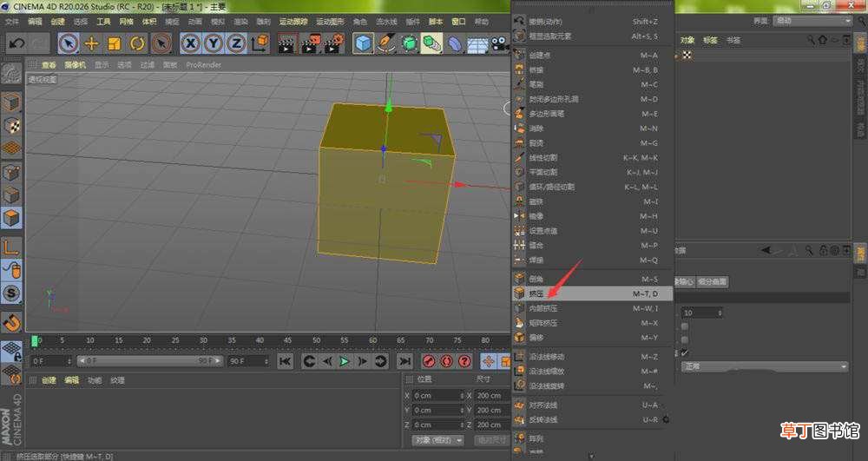The width and height of the screenshot is (868, 461).
Task: Select the Scale tool square icon
Action: tap(114, 43)
